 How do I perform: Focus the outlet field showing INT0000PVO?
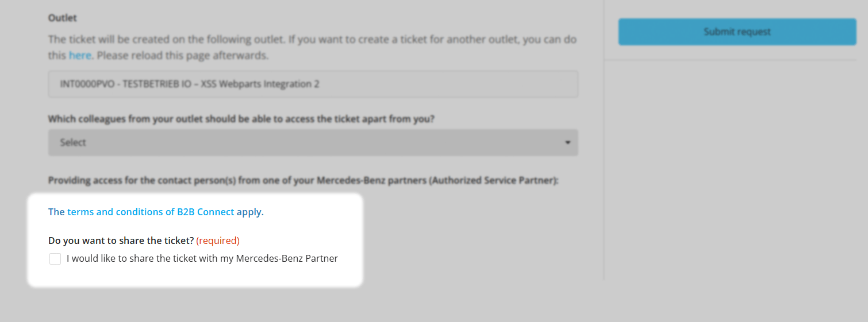pos(313,84)
